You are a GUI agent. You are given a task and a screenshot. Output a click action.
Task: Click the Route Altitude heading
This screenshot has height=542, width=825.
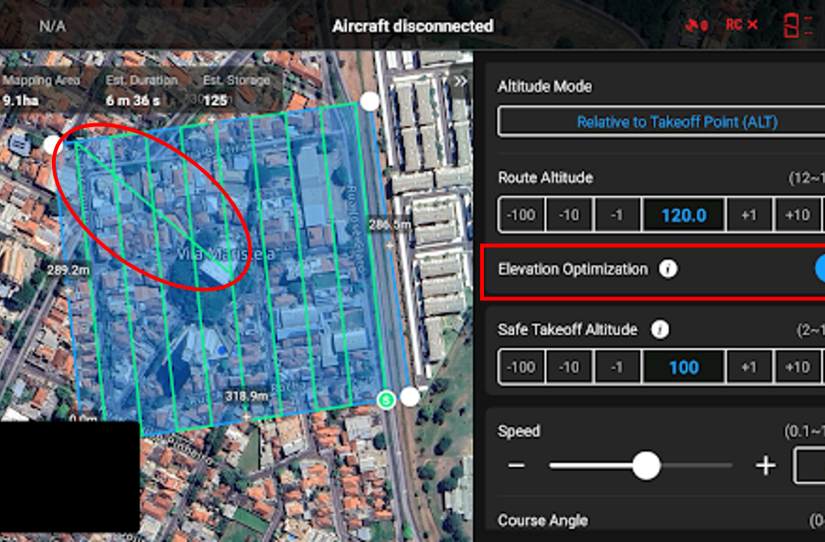coord(546,177)
